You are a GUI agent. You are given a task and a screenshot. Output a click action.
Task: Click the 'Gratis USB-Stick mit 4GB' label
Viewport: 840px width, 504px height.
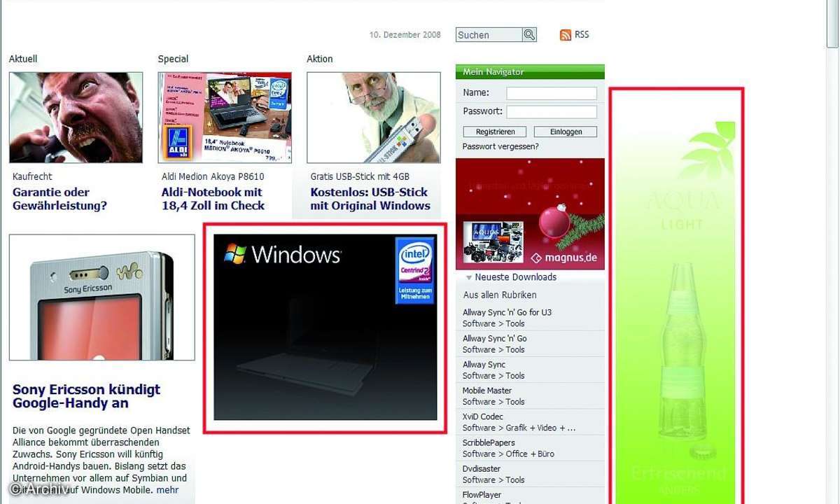pos(360,176)
